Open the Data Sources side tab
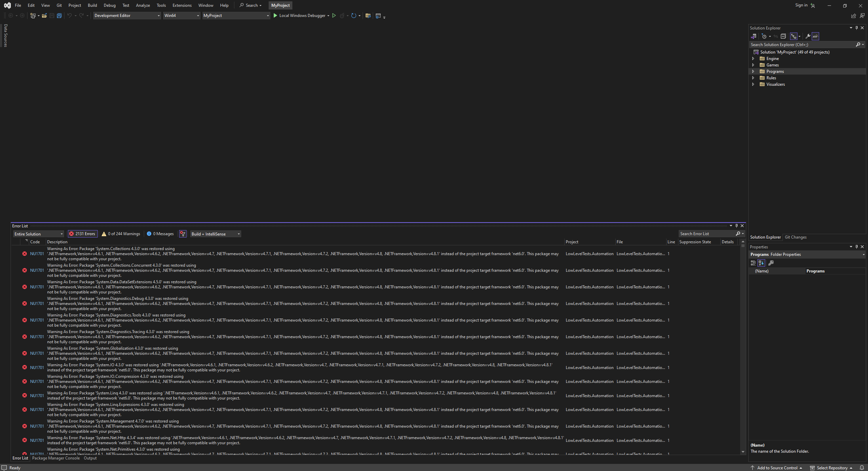Screen dimensions: 868x471 5,35
